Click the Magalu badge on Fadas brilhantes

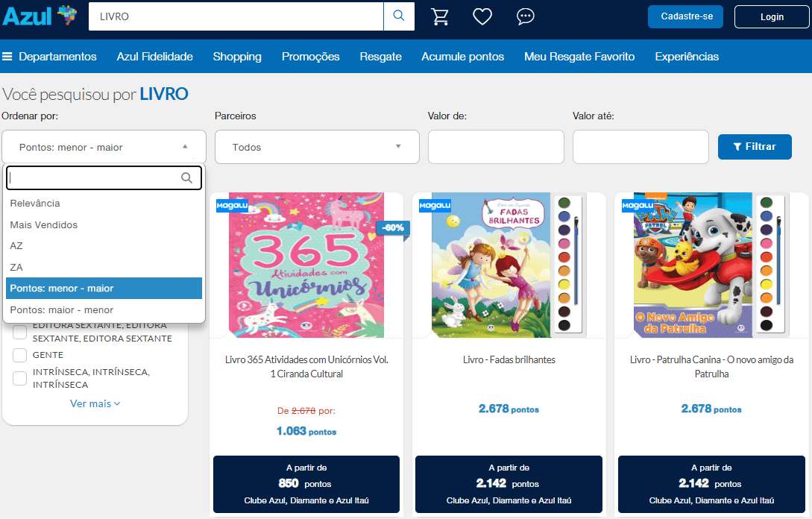(x=435, y=206)
